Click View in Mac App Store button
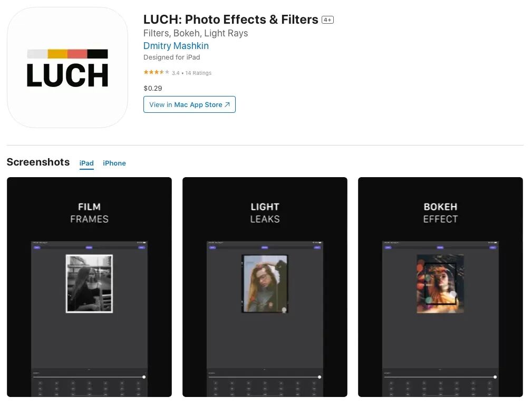This screenshot has width=532, height=407. click(x=189, y=104)
